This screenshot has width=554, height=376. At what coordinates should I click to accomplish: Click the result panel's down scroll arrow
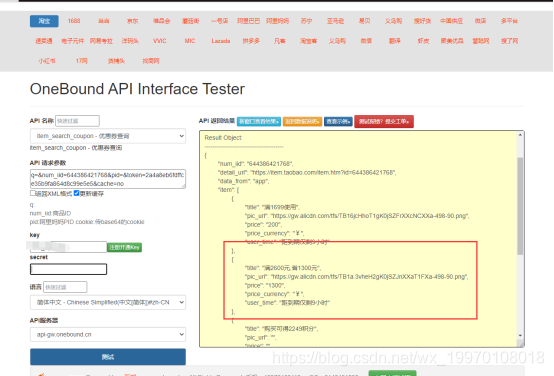point(520,335)
